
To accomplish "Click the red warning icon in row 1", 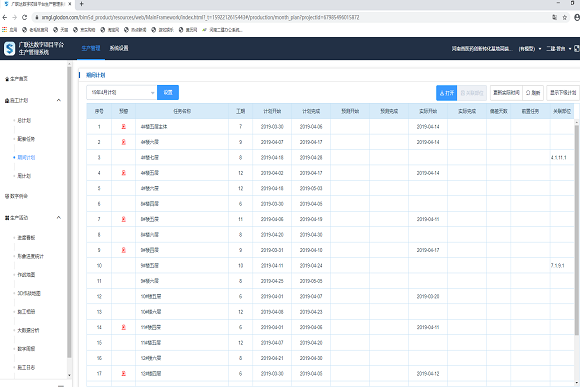I will pyautogui.click(x=124, y=127).
